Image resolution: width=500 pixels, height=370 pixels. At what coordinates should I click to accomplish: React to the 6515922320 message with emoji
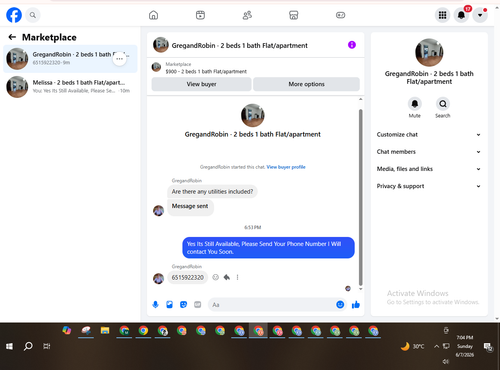[x=216, y=277]
